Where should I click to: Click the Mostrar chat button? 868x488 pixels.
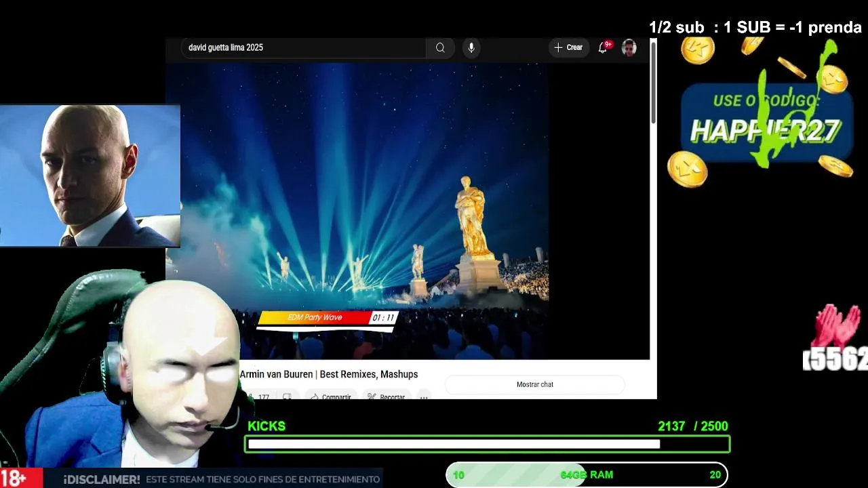pos(535,384)
